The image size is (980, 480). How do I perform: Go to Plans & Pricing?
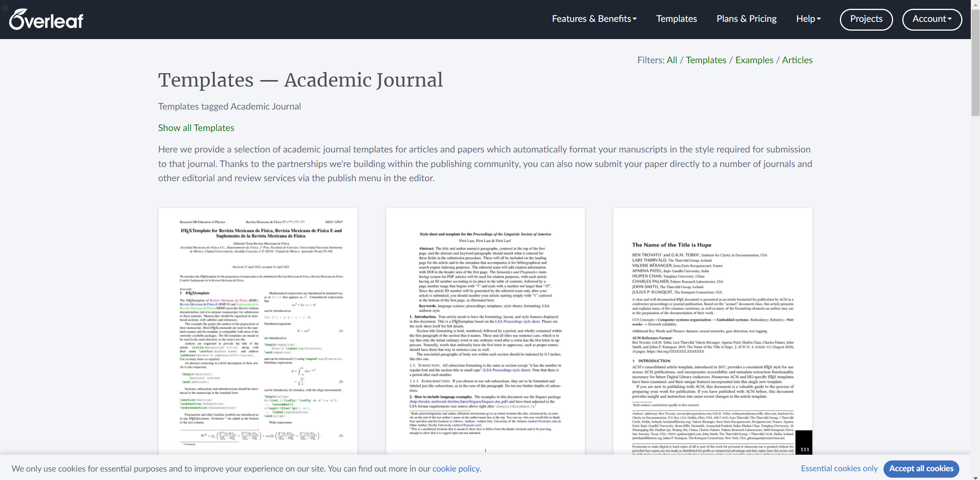(746, 19)
